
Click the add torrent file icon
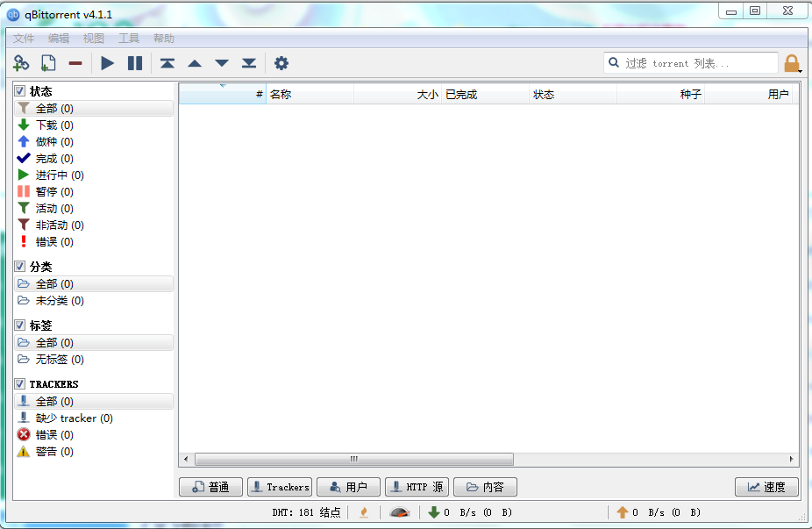(48, 63)
